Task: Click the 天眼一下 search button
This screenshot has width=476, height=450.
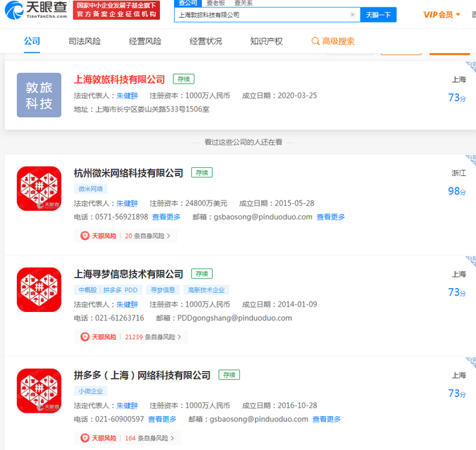Action: [378, 14]
